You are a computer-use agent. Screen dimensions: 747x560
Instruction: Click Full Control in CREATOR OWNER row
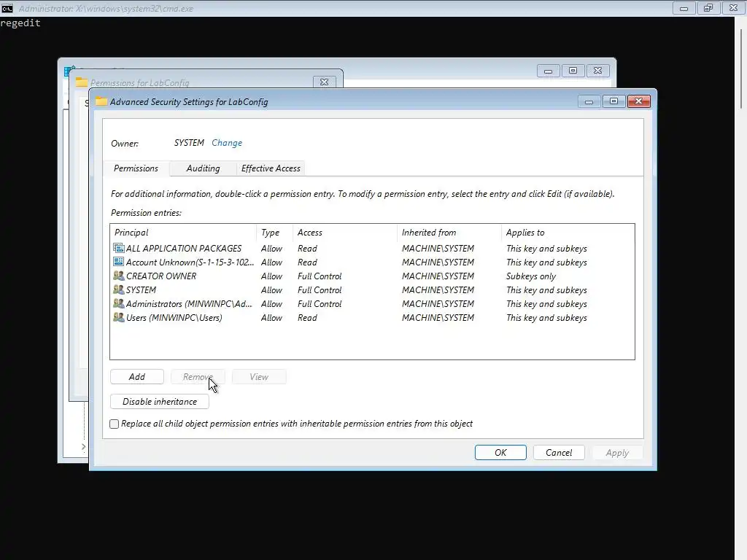point(320,276)
